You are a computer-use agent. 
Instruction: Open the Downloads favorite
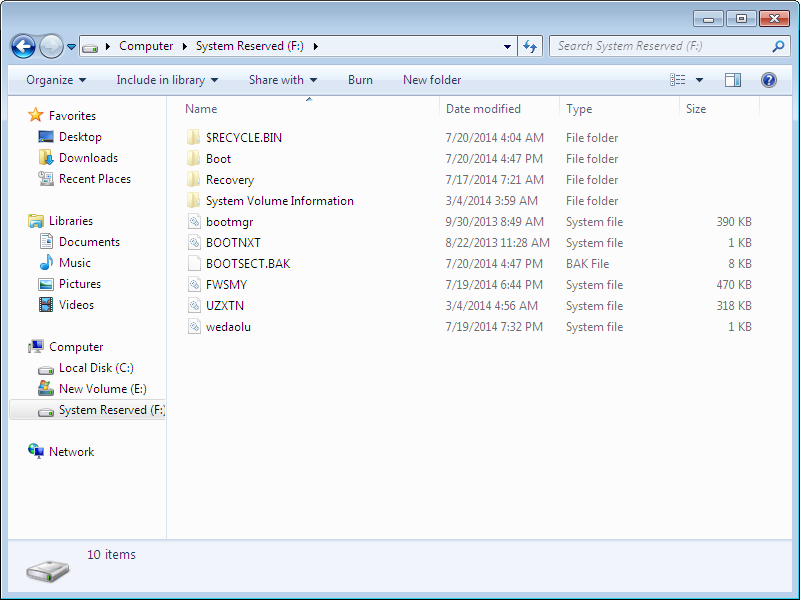pyautogui.click(x=91, y=157)
